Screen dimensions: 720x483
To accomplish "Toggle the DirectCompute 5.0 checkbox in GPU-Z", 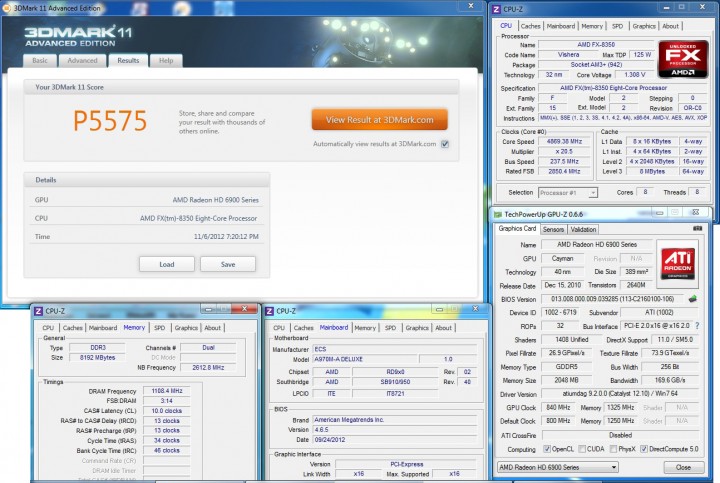I will click(x=644, y=449).
